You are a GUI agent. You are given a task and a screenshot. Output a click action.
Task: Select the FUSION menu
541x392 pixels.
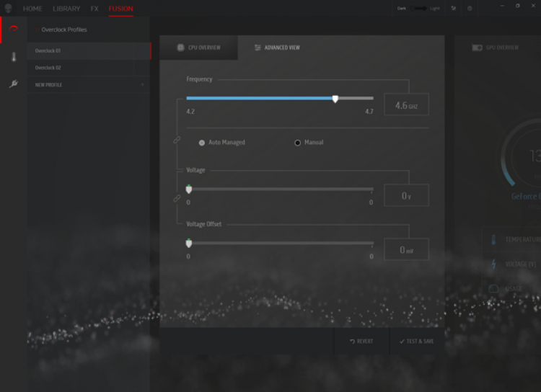pyautogui.click(x=120, y=9)
